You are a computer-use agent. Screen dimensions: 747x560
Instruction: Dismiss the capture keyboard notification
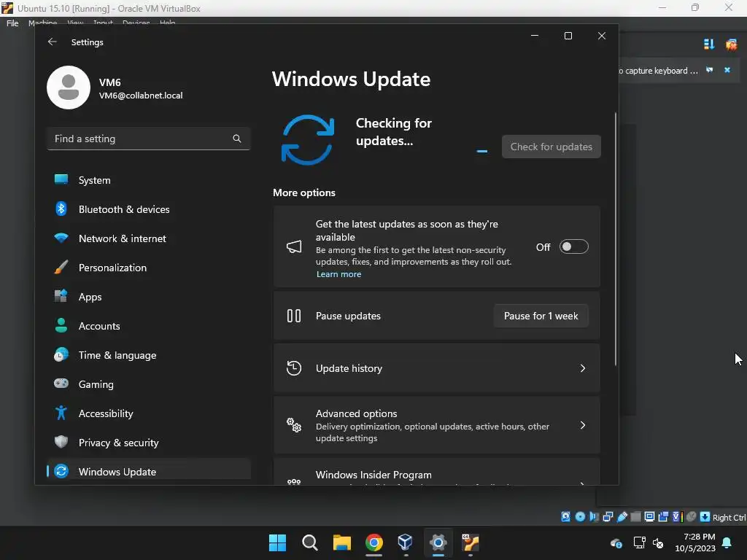click(727, 70)
